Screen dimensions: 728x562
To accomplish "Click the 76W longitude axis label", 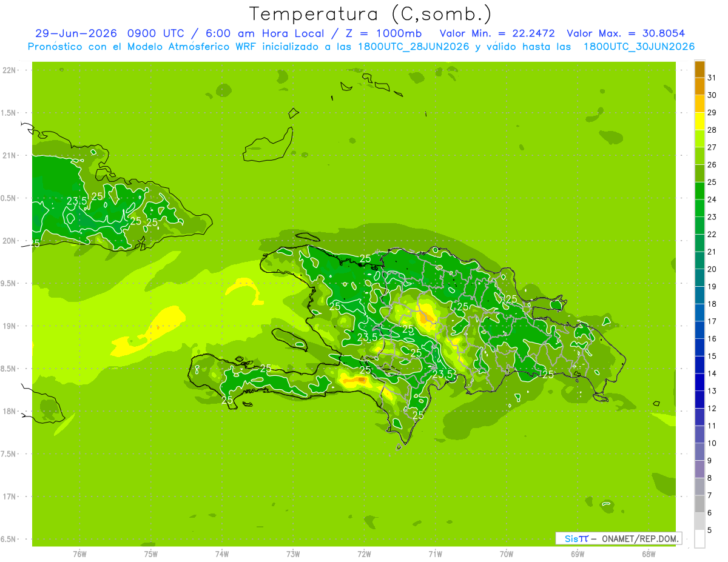I will tap(79, 554).
